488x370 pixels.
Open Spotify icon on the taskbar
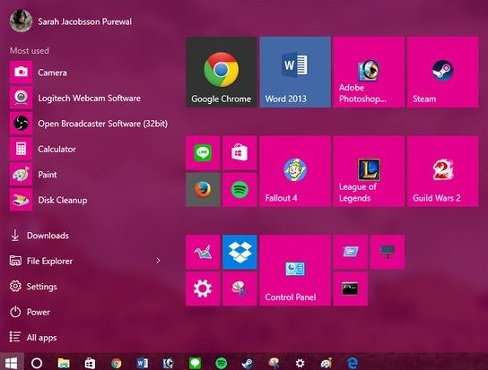(x=221, y=363)
